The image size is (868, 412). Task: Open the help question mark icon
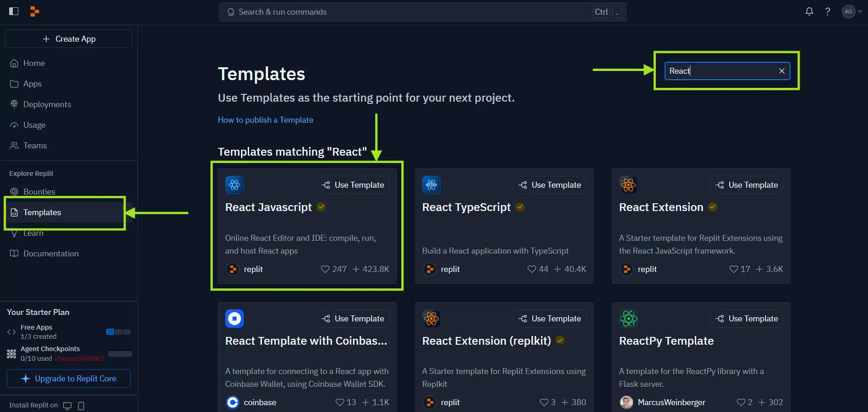click(828, 11)
